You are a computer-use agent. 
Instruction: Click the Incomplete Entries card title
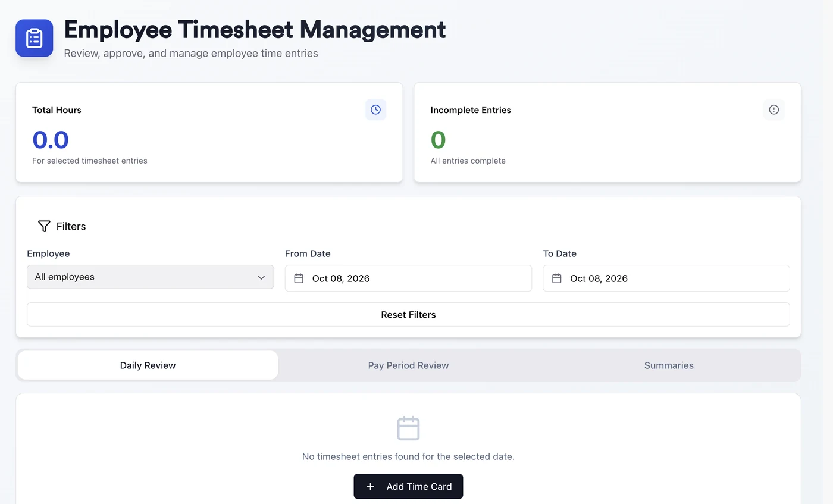(471, 110)
